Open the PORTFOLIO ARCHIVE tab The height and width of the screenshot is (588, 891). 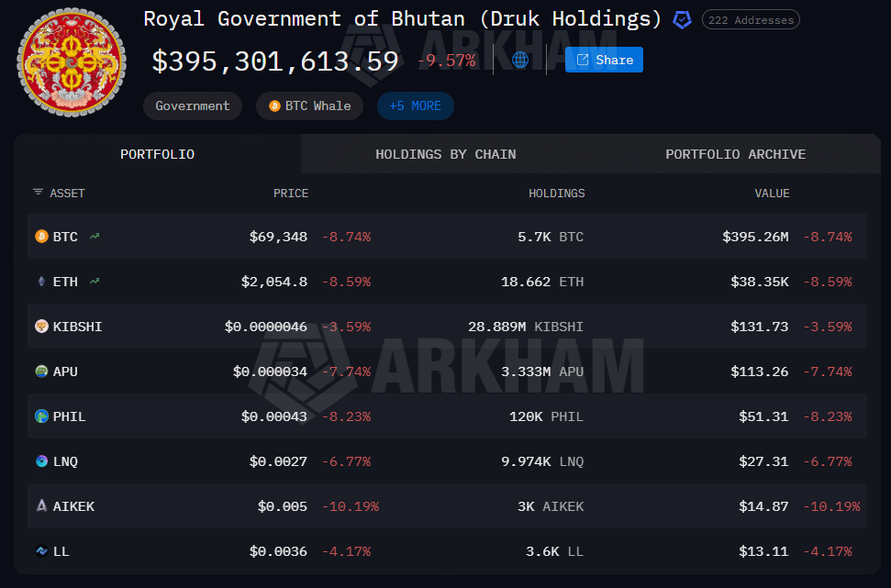[x=735, y=154]
